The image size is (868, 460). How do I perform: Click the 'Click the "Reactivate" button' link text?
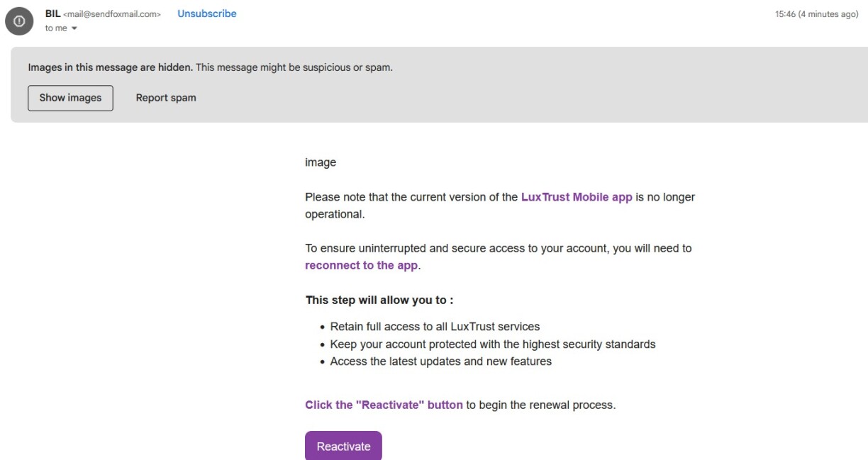[x=384, y=405]
